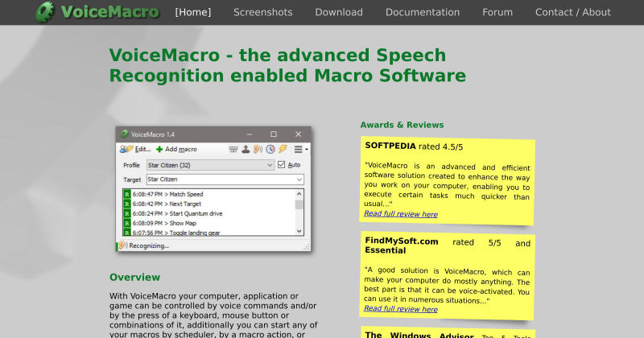The image size is (644, 338).
Task: Minimize the VoiceMacro 1.4 window
Action: (250, 134)
